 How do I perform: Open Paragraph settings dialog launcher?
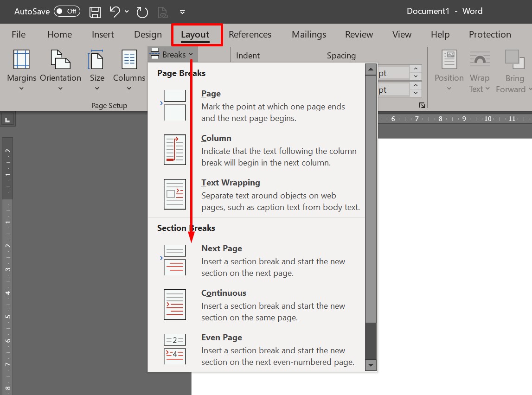422,105
